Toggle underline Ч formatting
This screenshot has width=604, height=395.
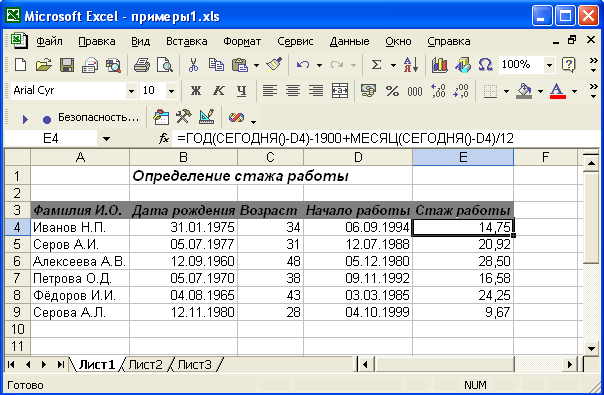(242, 91)
